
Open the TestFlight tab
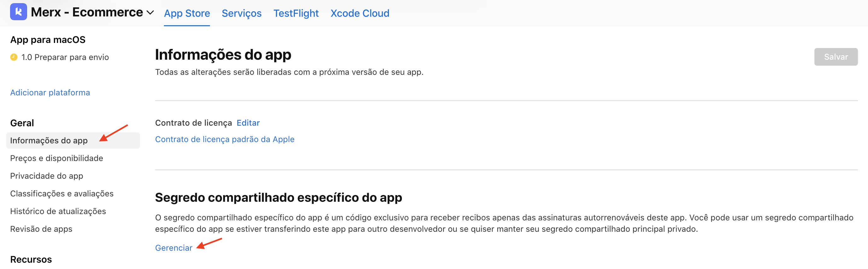[x=296, y=14]
